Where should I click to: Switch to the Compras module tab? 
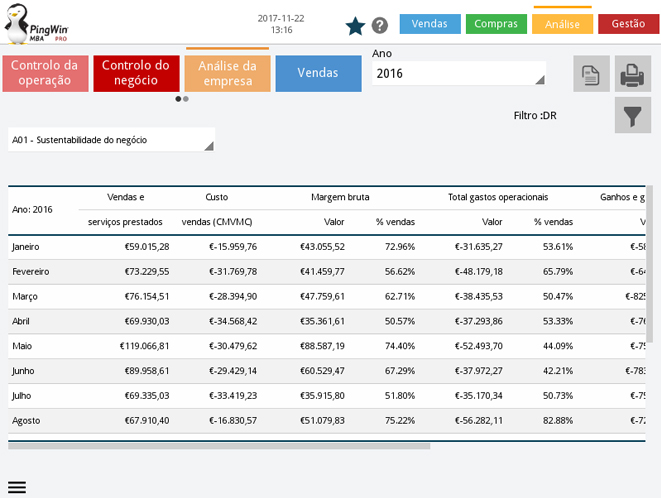496,24
